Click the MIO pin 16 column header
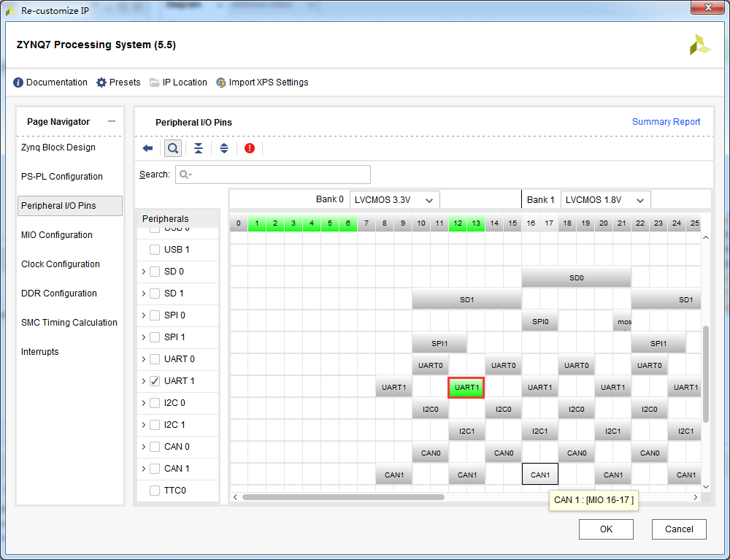This screenshot has width=730, height=560. point(531,223)
